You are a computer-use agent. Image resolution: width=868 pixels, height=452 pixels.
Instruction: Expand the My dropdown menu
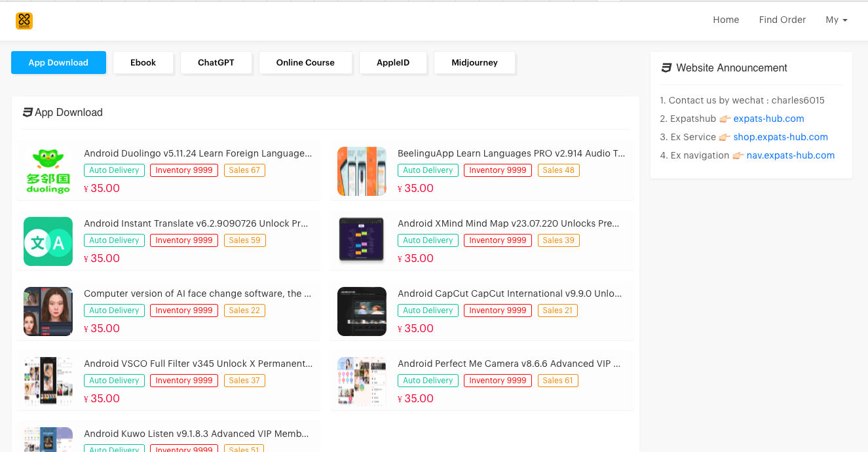[x=836, y=20]
